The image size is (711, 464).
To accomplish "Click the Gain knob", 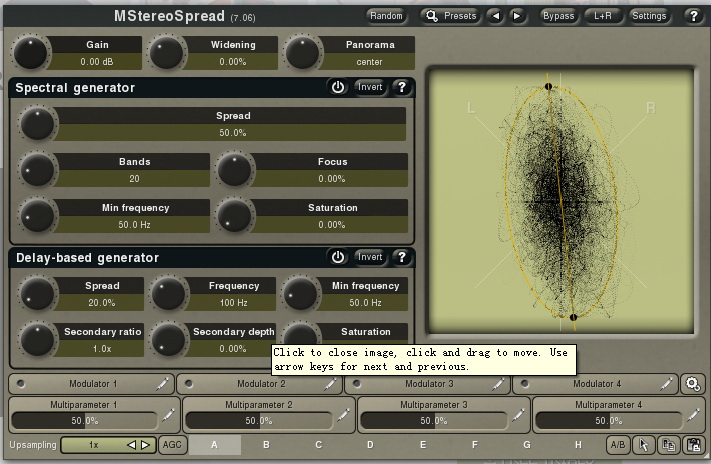I will (x=30, y=53).
